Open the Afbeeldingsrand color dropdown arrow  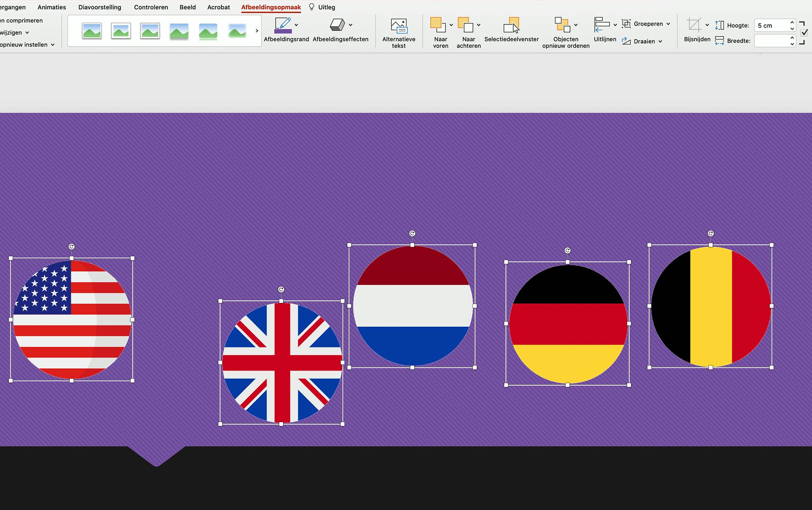tap(296, 25)
